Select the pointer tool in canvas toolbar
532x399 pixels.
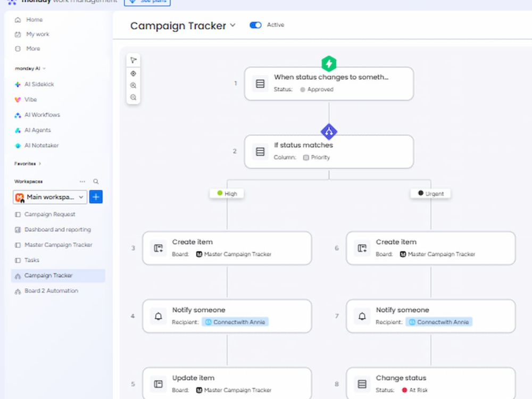(x=134, y=61)
